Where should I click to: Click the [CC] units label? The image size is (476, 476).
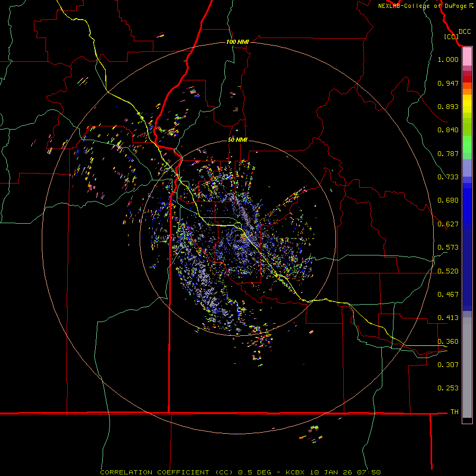[451, 36]
